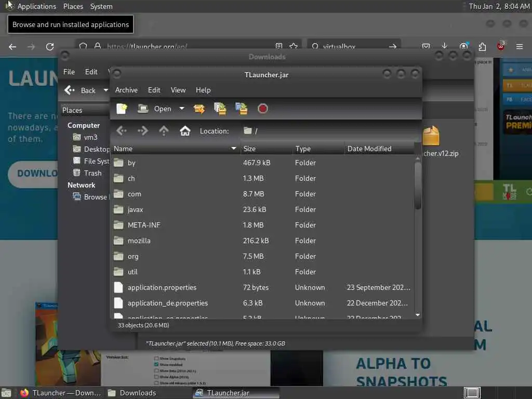Open File menu in Downloads window

tap(69, 72)
